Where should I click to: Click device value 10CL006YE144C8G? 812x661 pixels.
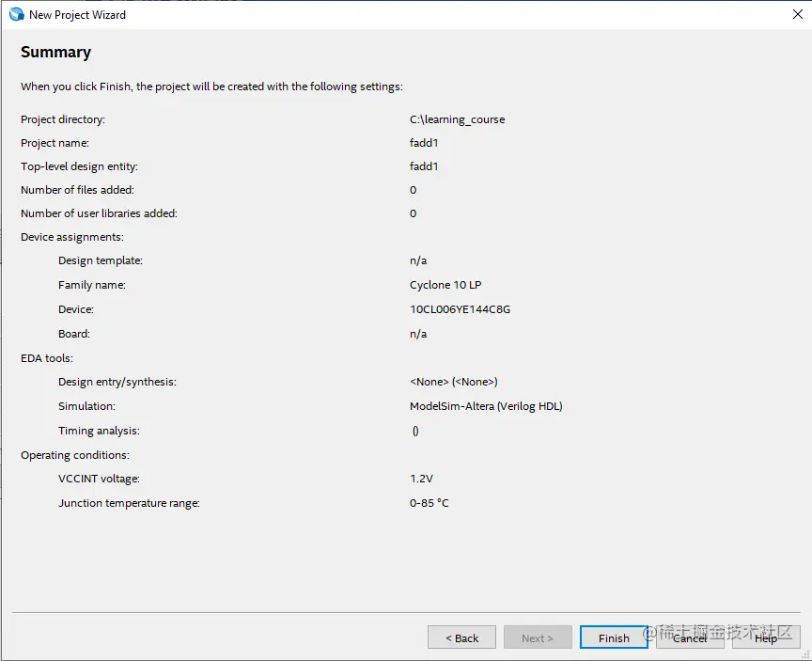click(x=460, y=309)
